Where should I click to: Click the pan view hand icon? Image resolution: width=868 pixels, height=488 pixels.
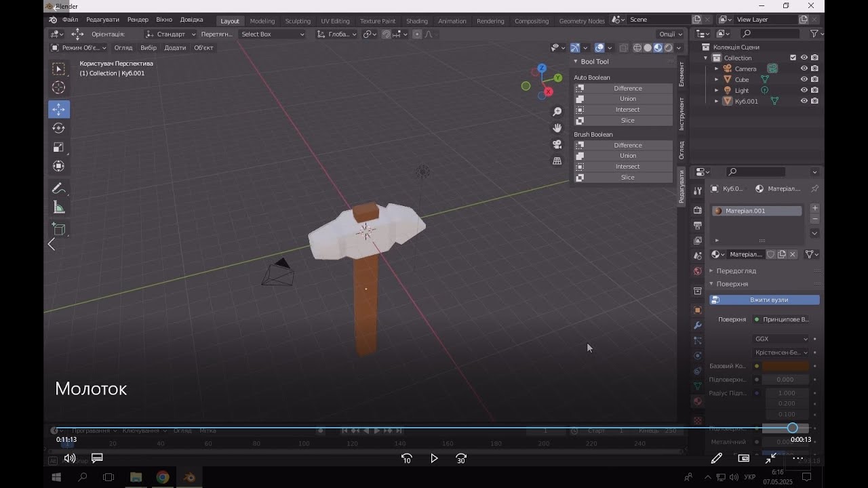557,127
